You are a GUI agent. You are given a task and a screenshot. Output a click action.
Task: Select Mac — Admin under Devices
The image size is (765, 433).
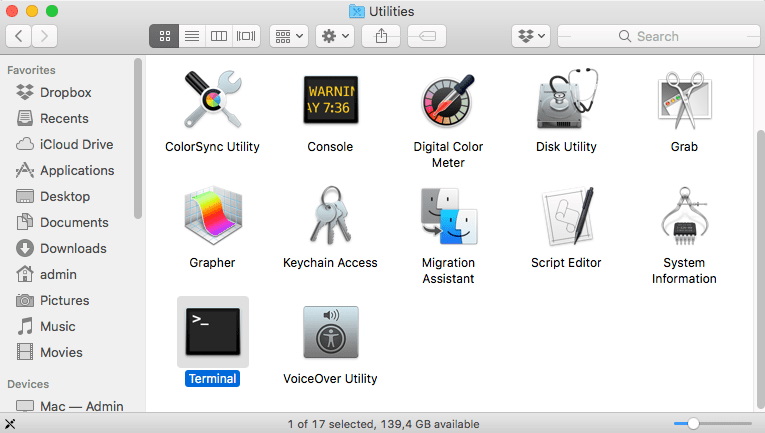coord(70,406)
